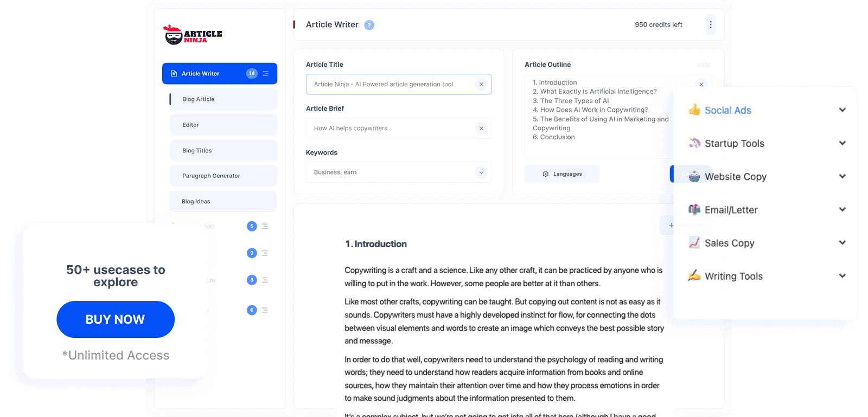Click the Social Ads thumbs-up icon
868x417 pixels.
[694, 110]
